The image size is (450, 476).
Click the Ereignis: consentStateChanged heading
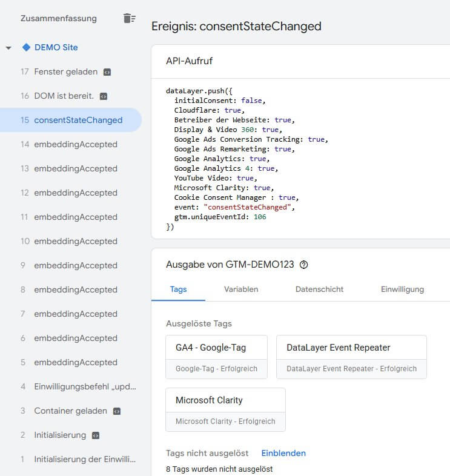pos(236,26)
